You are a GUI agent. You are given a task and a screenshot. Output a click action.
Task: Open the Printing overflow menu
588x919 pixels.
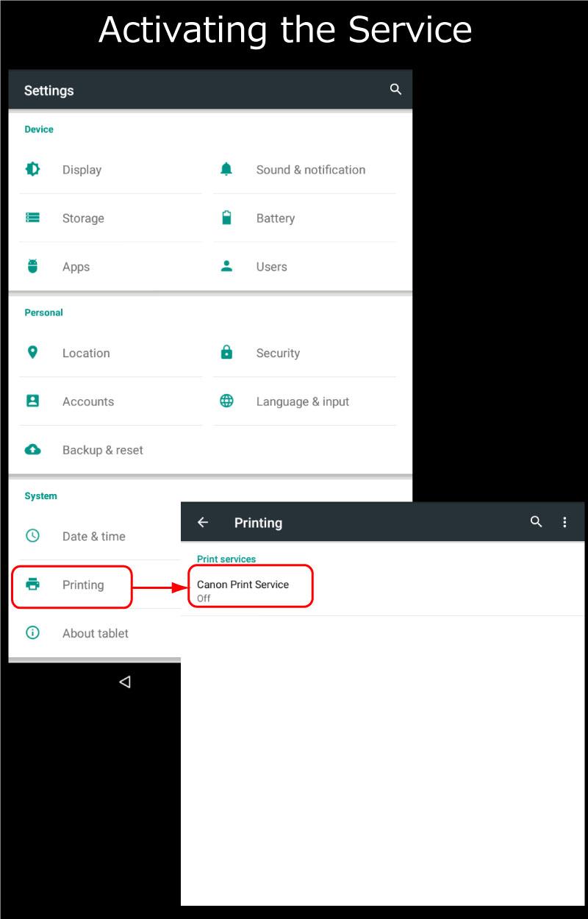pyautogui.click(x=564, y=522)
